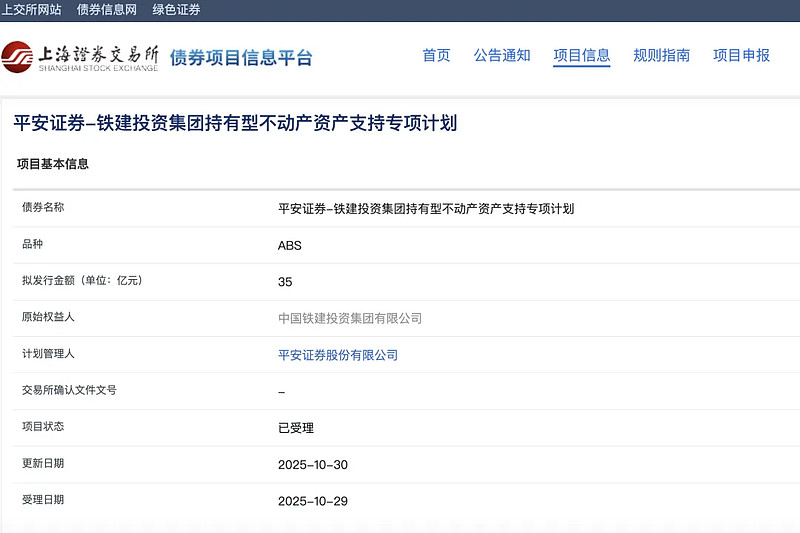Click the 品种 label
Viewport: 800px width, 533px height.
pyautogui.click(x=32, y=244)
